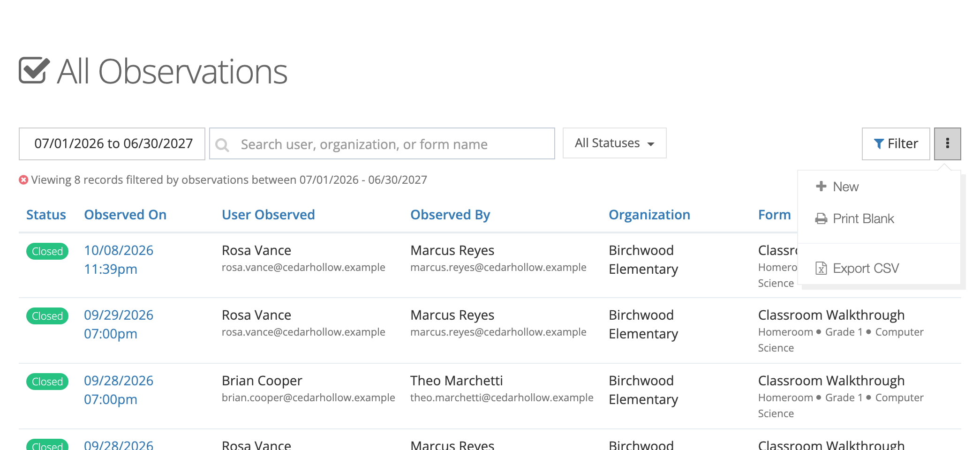The image size is (980, 450).
Task: Open the 09/28/2026 07:00pm Brian Cooper observation
Action: click(119, 390)
